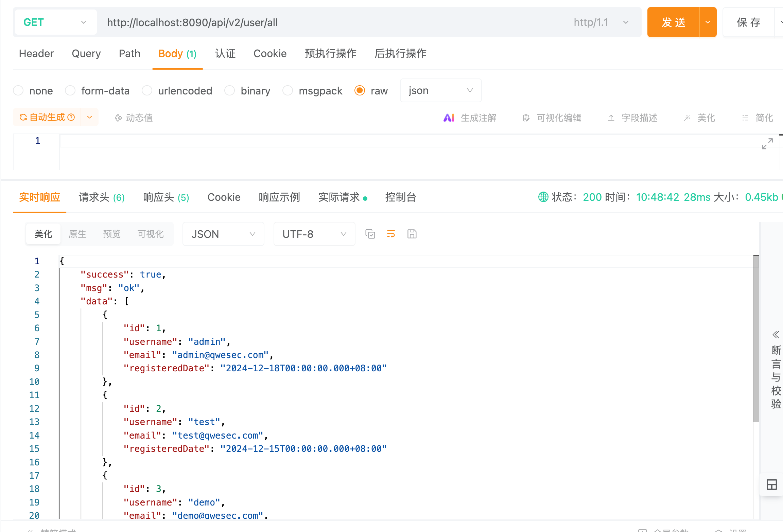The height and width of the screenshot is (532, 783).
Task: Click the AI generate comments button
Action: pos(470,118)
